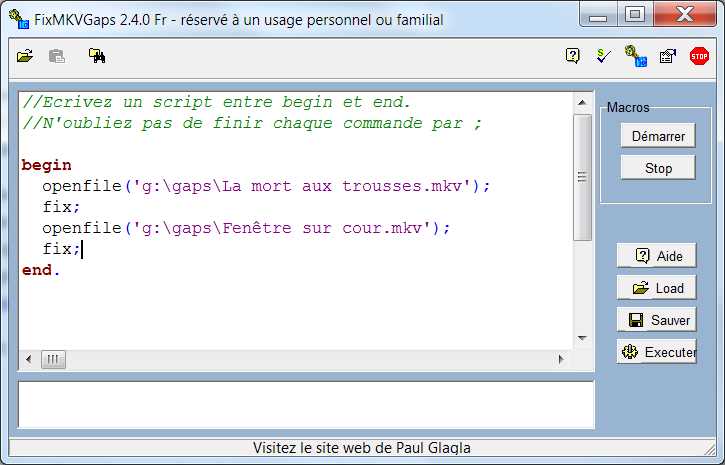Click the Sauver save button
The width and height of the screenshot is (725, 465).
pos(656,320)
